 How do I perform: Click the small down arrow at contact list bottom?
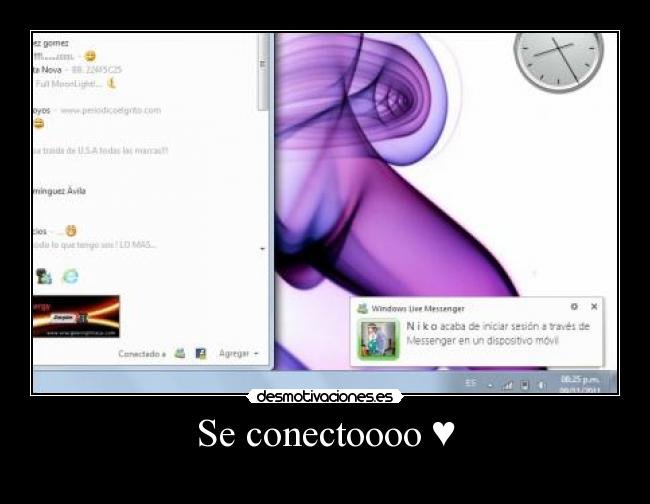point(262,249)
